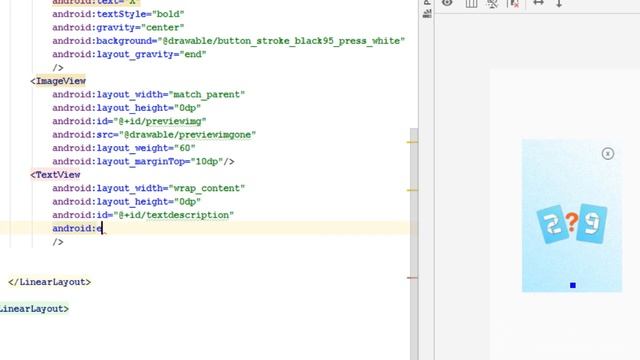Click the android:layout_gravity="end" line

[x=129, y=54]
